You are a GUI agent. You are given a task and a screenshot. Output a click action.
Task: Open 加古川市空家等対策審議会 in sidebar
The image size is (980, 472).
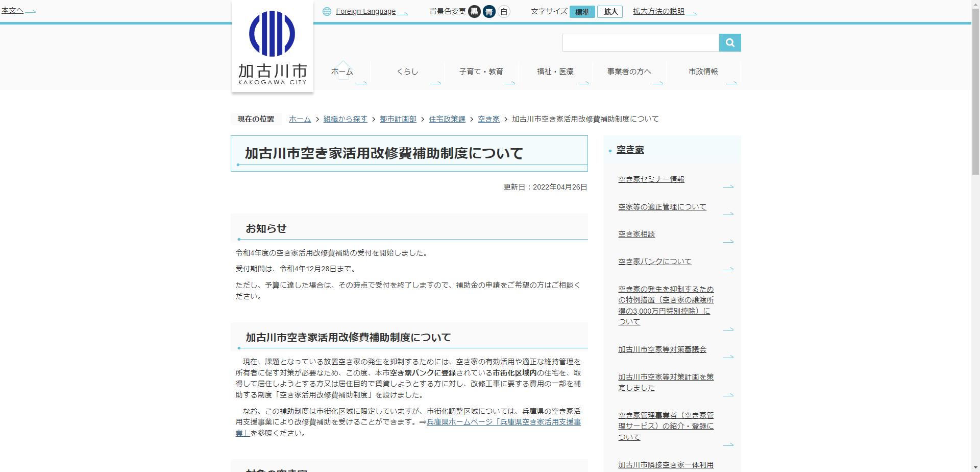point(662,349)
